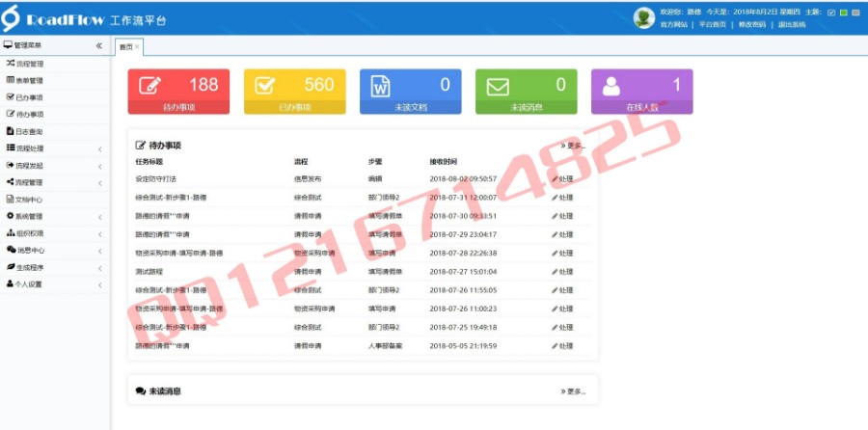Click the green 未读消息 envelope icon
This screenshot has width=868, height=430.
(x=498, y=87)
